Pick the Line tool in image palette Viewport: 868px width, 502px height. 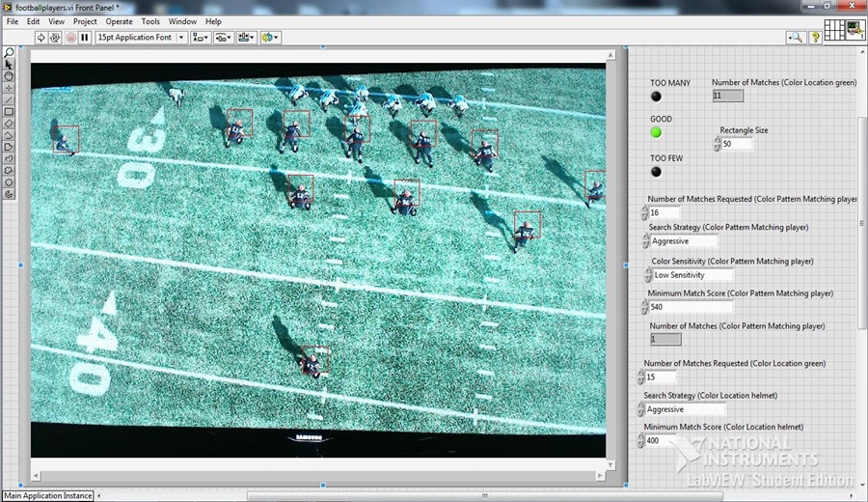[x=10, y=99]
